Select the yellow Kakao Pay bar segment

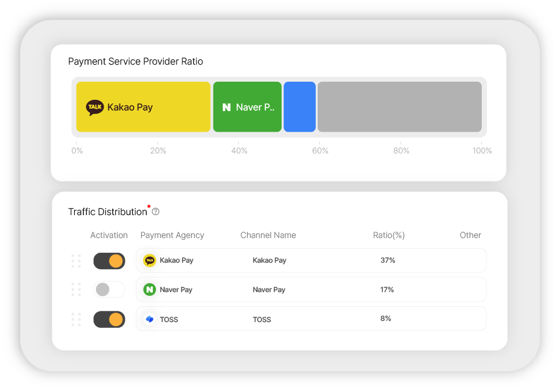click(143, 106)
